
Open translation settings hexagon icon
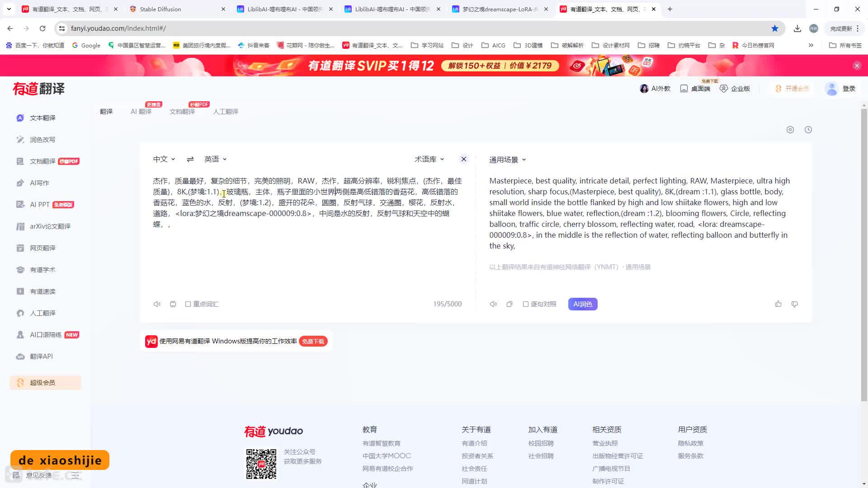[790, 130]
